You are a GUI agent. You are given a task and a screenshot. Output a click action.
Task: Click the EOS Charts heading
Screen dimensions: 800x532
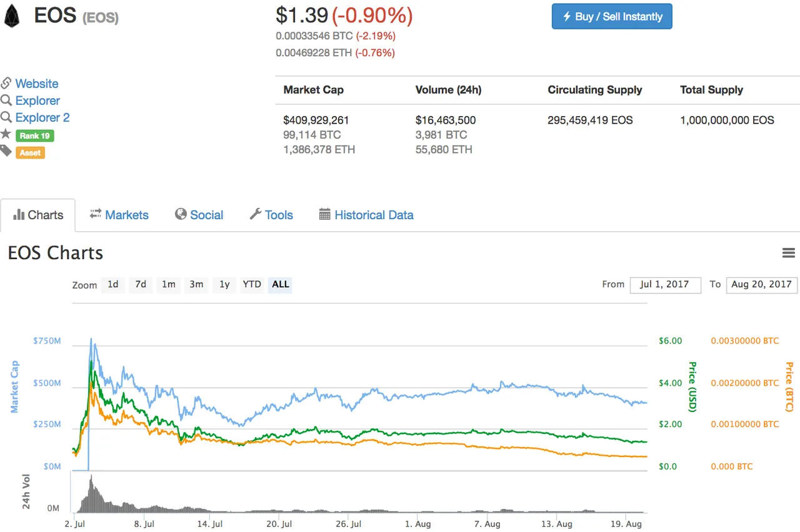pos(56,253)
